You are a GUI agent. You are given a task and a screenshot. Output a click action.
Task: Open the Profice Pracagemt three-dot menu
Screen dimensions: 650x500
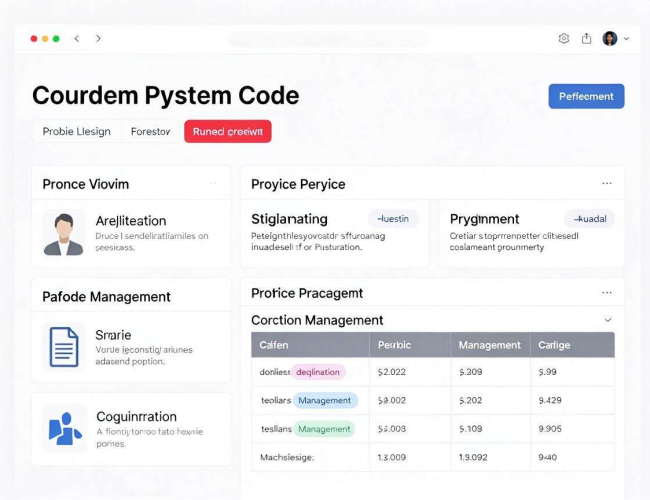coord(607,293)
